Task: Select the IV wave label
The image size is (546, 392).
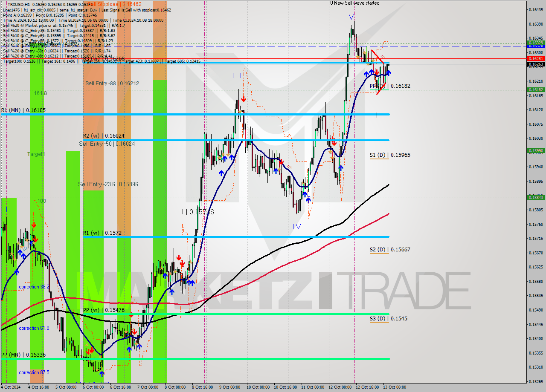Action: (296, 227)
